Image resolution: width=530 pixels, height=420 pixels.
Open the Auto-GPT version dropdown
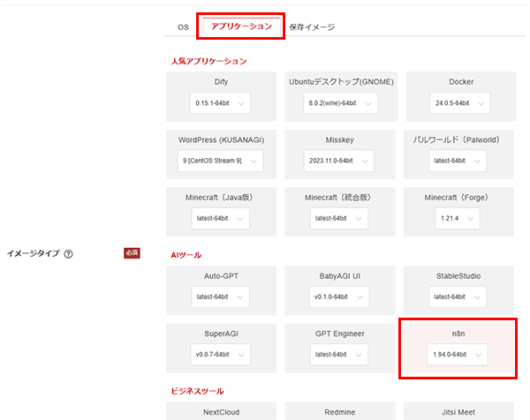point(220,296)
